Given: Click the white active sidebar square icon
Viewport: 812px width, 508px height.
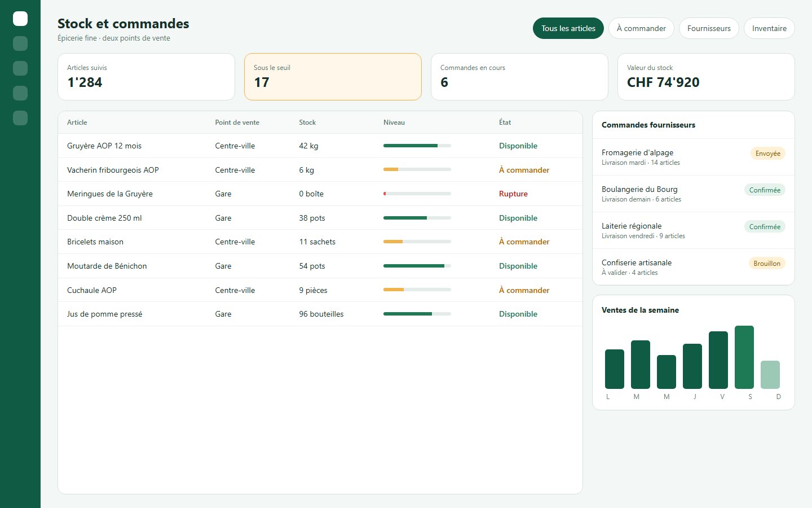Looking at the screenshot, I should point(20,19).
